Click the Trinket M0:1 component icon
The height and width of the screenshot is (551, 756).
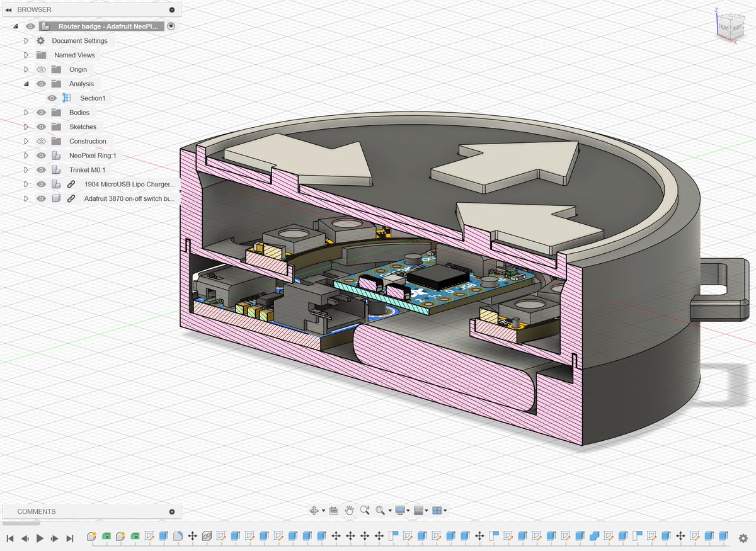point(56,170)
